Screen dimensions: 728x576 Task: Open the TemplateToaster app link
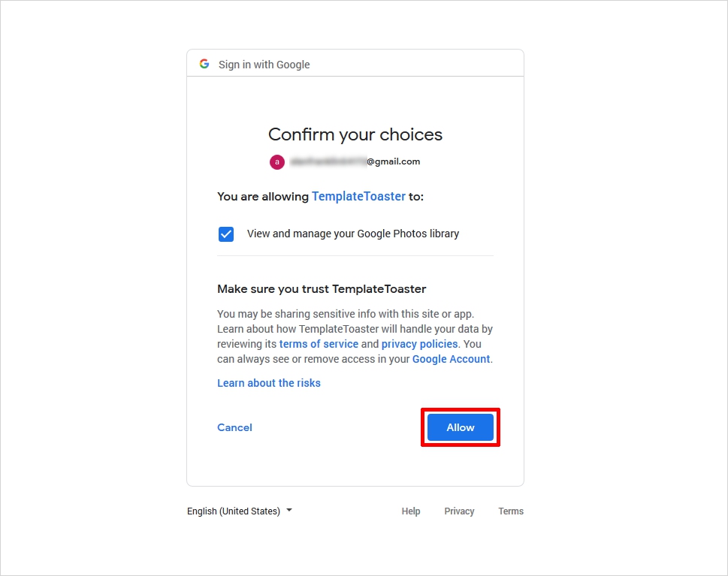tap(358, 196)
